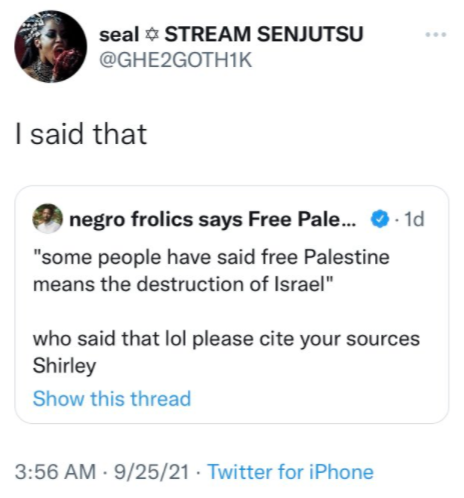Open seal's round profile picture
464x498 pixels.
[50, 46]
